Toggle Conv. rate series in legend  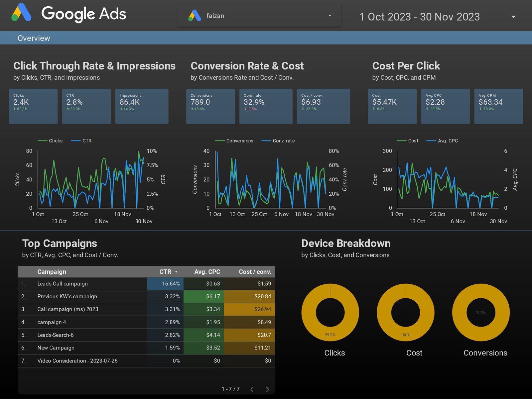click(x=278, y=141)
